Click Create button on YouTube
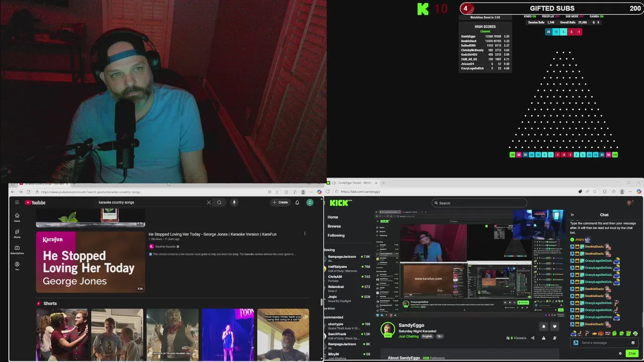The width and height of the screenshot is (644, 362). point(280,203)
